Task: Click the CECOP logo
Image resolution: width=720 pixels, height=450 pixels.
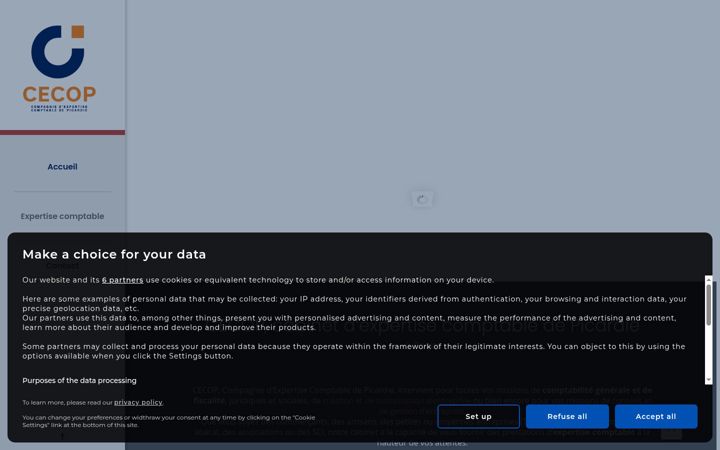Action: point(59,68)
